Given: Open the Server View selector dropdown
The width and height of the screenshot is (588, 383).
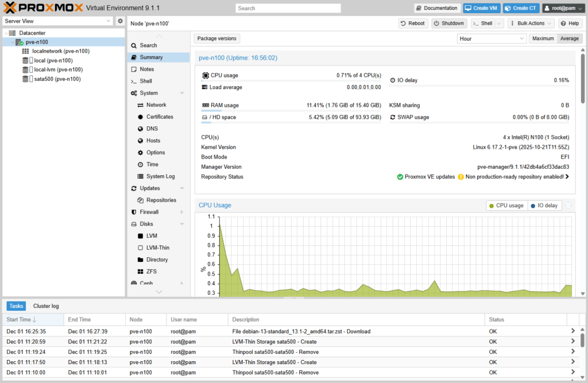Looking at the screenshot, I should [57, 21].
